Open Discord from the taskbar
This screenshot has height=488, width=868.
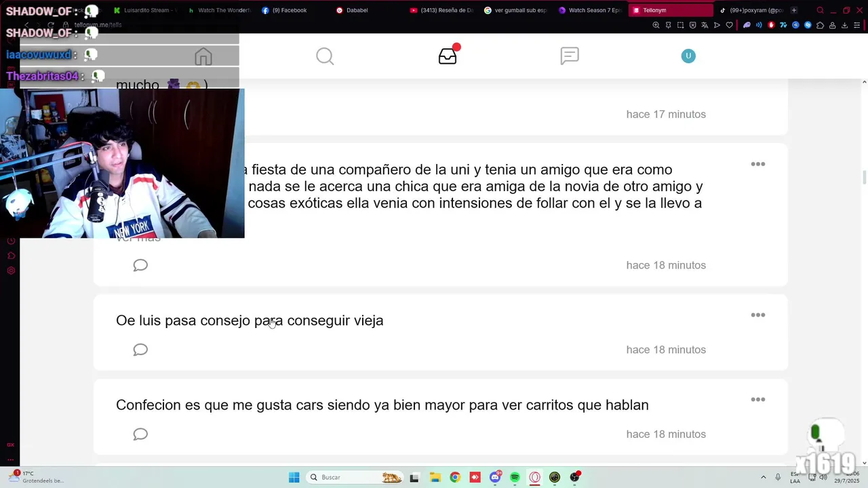pyautogui.click(x=495, y=478)
